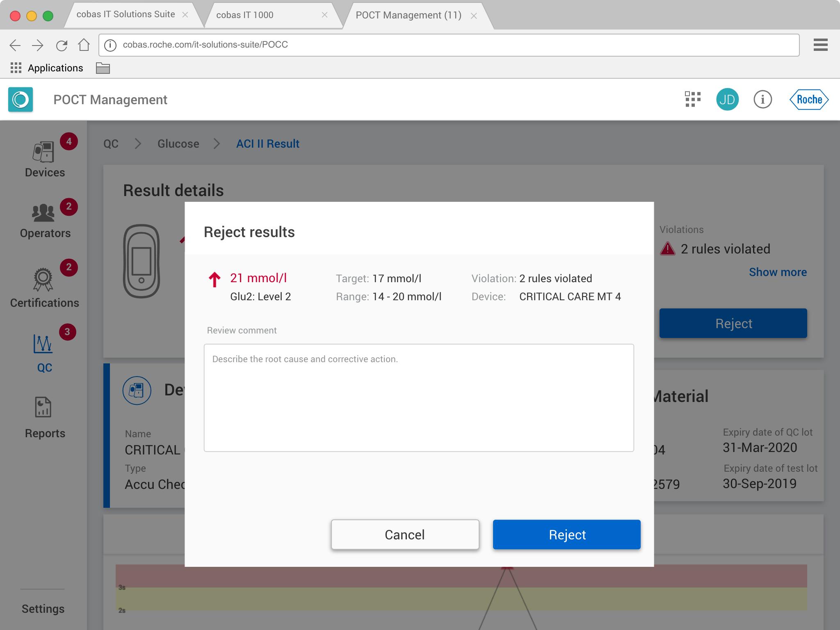Reload the page with browser refresh

[x=62, y=45]
